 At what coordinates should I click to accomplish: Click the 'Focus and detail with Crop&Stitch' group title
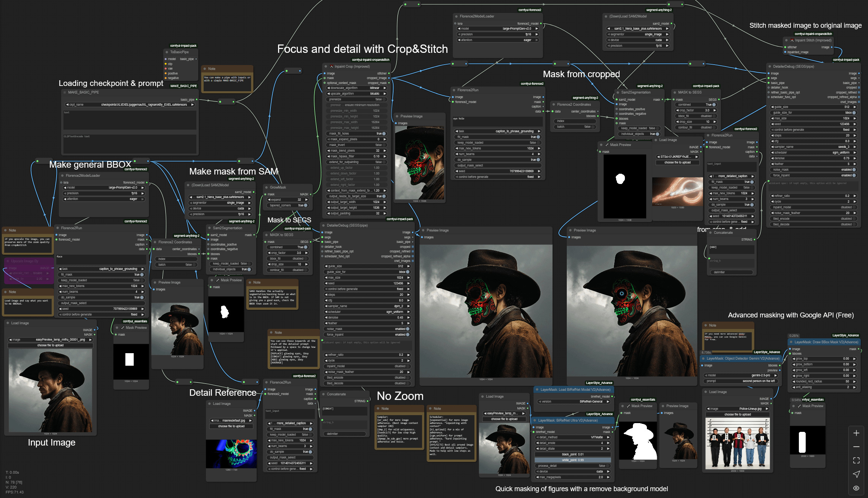(x=362, y=49)
